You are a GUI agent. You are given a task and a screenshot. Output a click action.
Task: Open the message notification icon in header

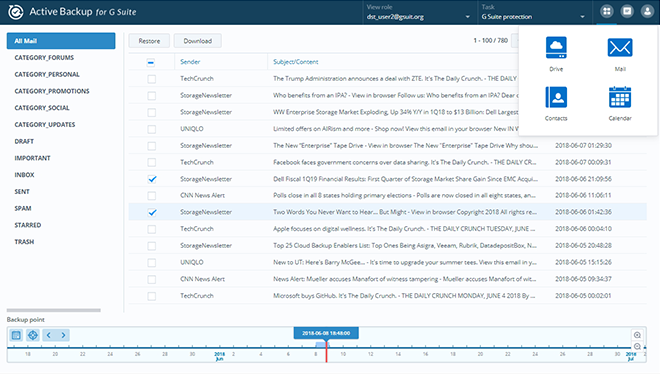[x=627, y=11]
